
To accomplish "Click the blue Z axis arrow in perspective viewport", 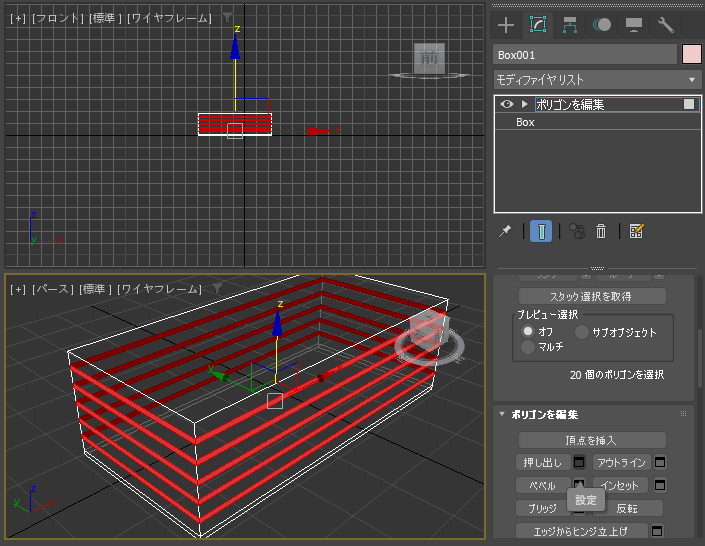I will [x=277, y=323].
